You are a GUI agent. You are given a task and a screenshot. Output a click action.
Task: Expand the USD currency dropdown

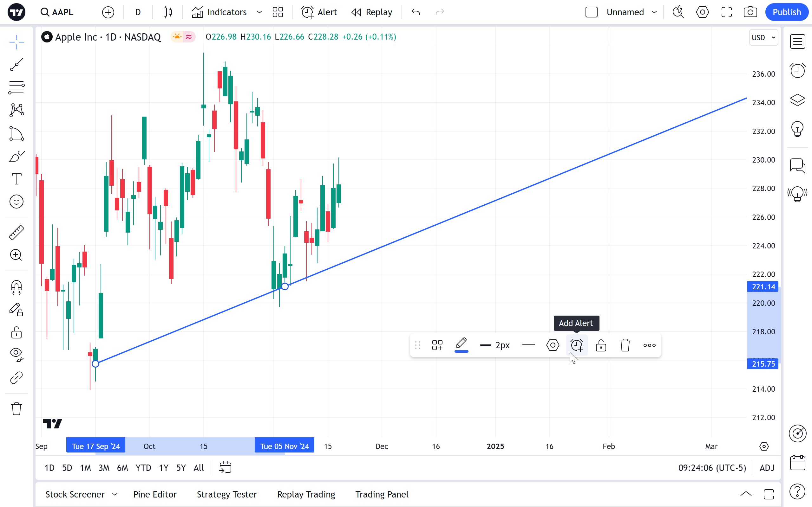763,37
